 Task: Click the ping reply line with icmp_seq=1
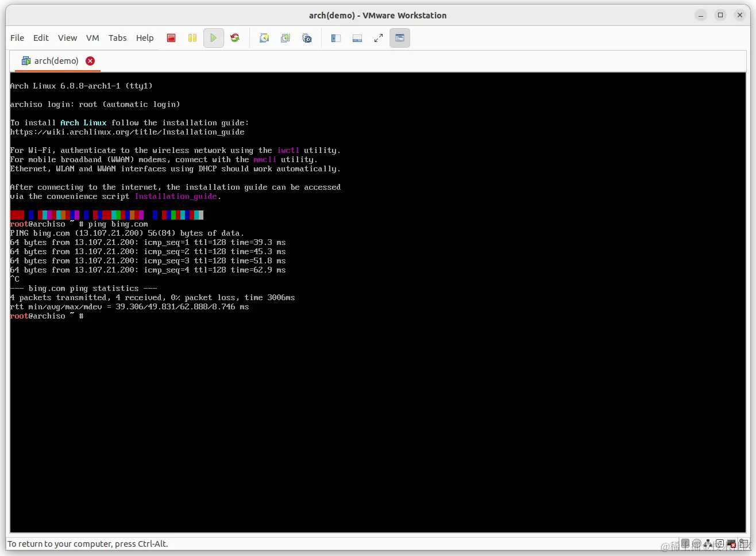click(148, 243)
